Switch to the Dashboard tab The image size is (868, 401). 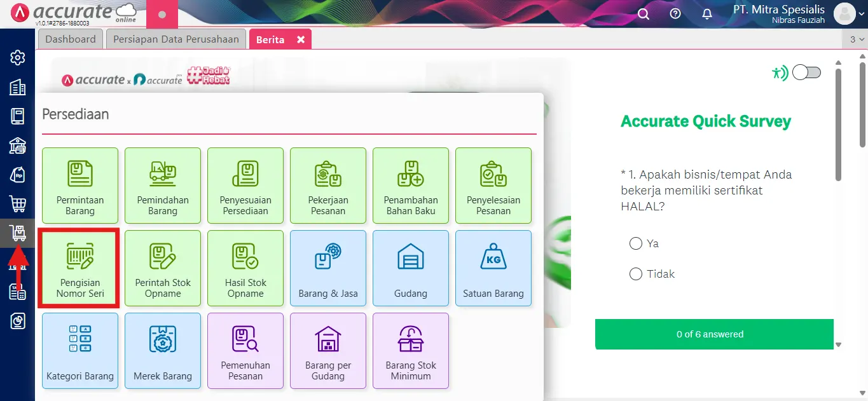71,39
